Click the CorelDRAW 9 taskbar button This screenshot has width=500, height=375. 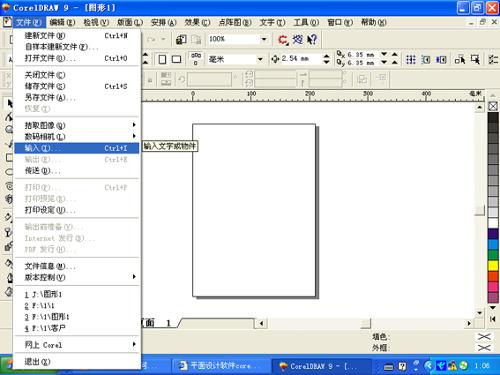click(x=322, y=366)
